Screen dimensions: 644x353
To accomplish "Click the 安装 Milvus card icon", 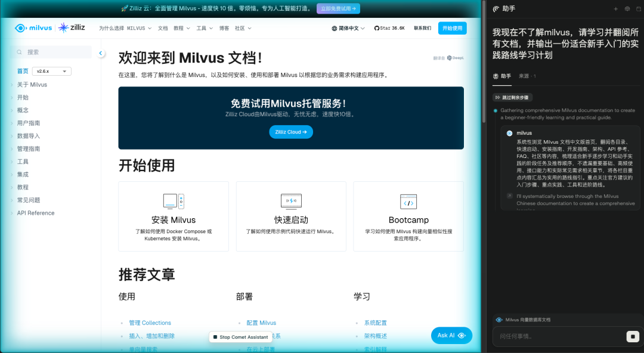I will click(174, 202).
